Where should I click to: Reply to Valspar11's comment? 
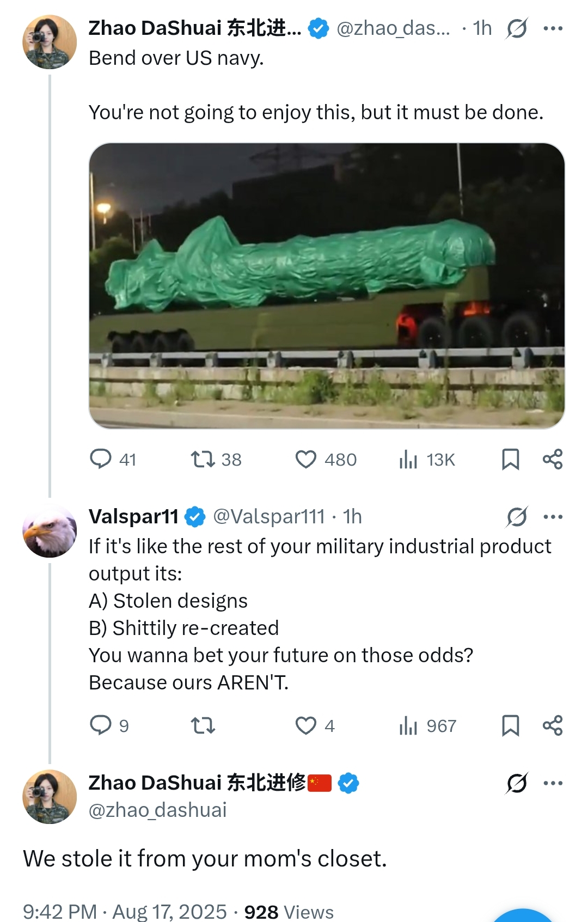(x=101, y=725)
